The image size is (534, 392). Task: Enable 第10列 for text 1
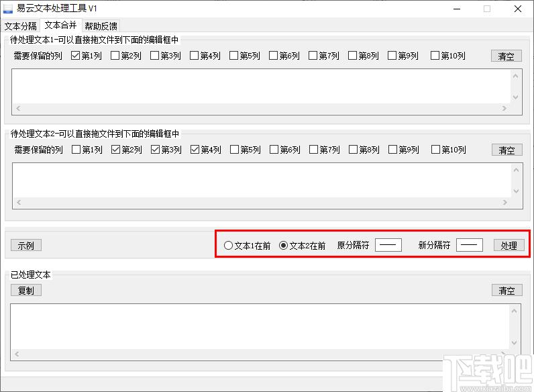coord(448,56)
